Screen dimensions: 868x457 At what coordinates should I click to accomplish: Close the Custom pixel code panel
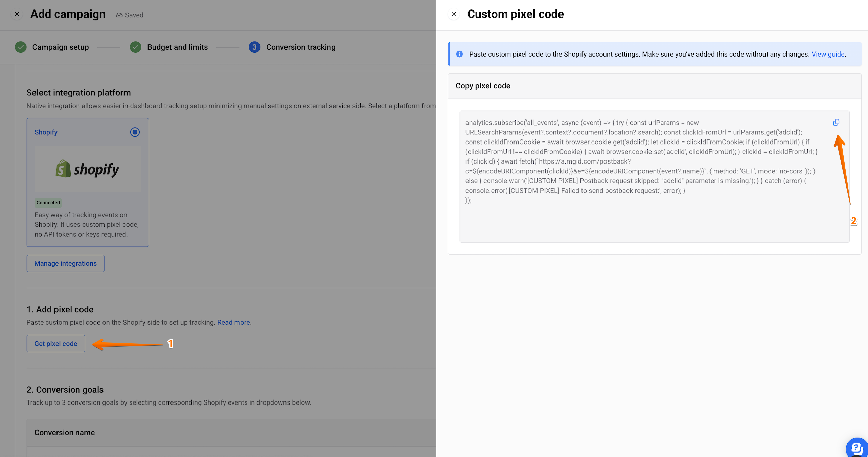click(x=454, y=14)
